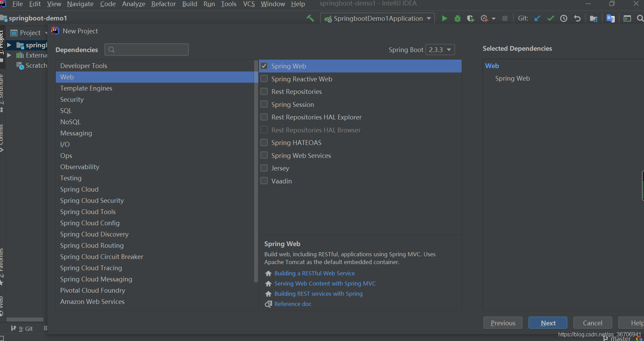Open the Refactor menu
This screenshot has width=644, height=341.
click(164, 4)
